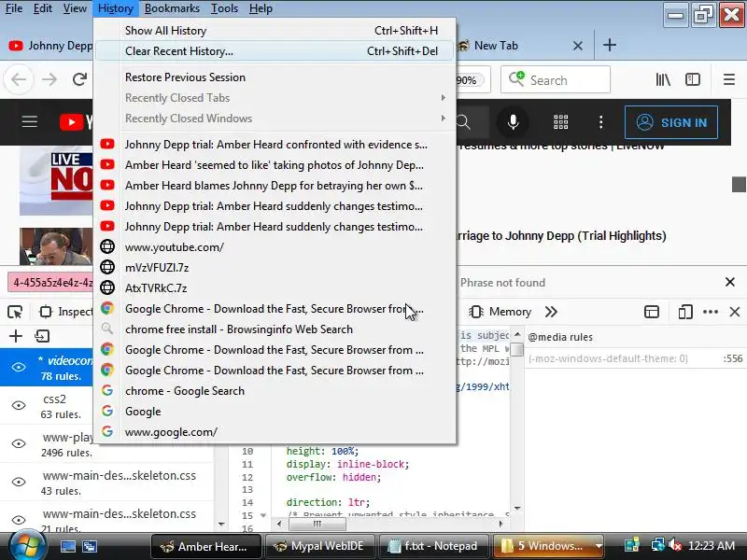Toggle the sidebar view icon
Viewport: 747px width, 560px height.
pyautogui.click(x=693, y=79)
